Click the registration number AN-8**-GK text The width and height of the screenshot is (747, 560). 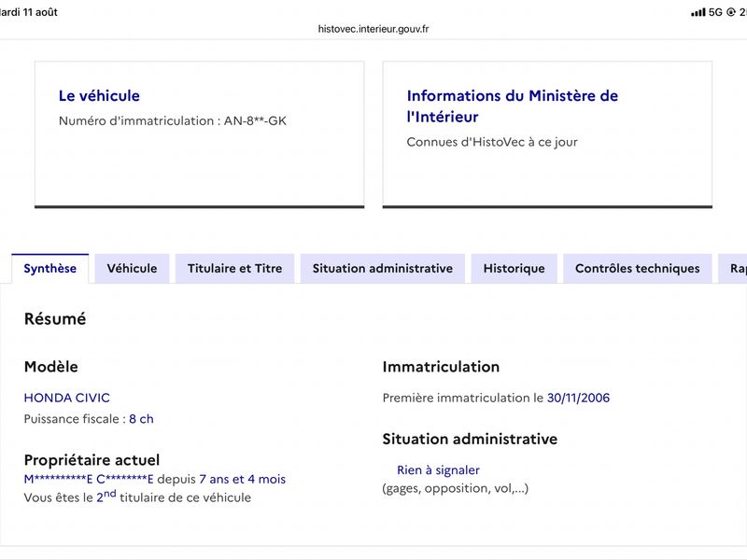255,121
